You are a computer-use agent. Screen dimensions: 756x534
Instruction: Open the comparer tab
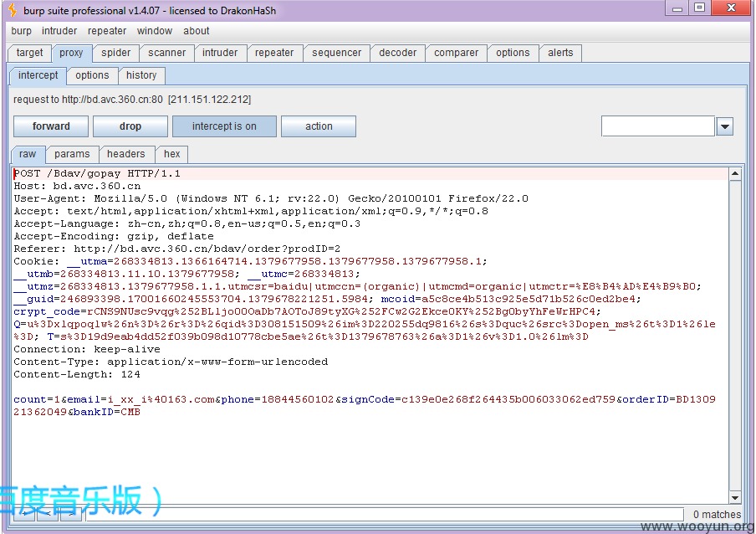pyautogui.click(x=456, y=53)
